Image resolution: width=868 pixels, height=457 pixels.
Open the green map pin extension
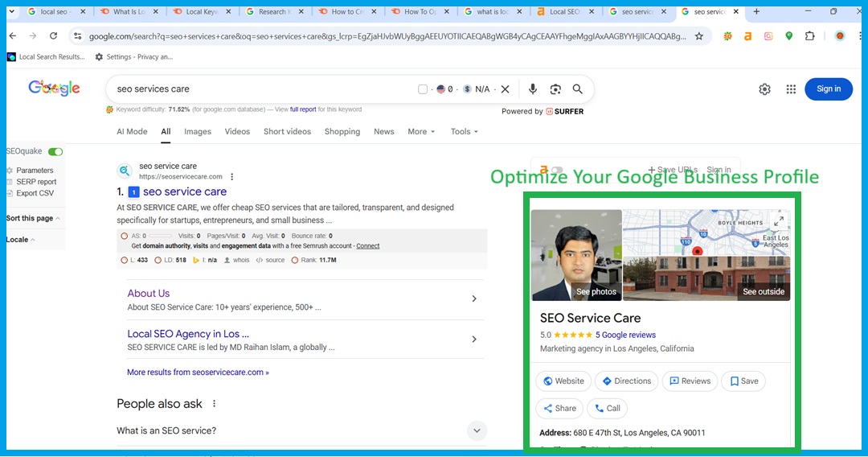789,36
